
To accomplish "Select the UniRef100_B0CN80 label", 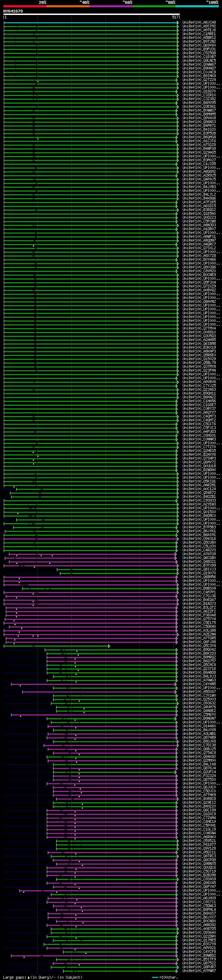I will pyautogui.click(x=199, y=921).
